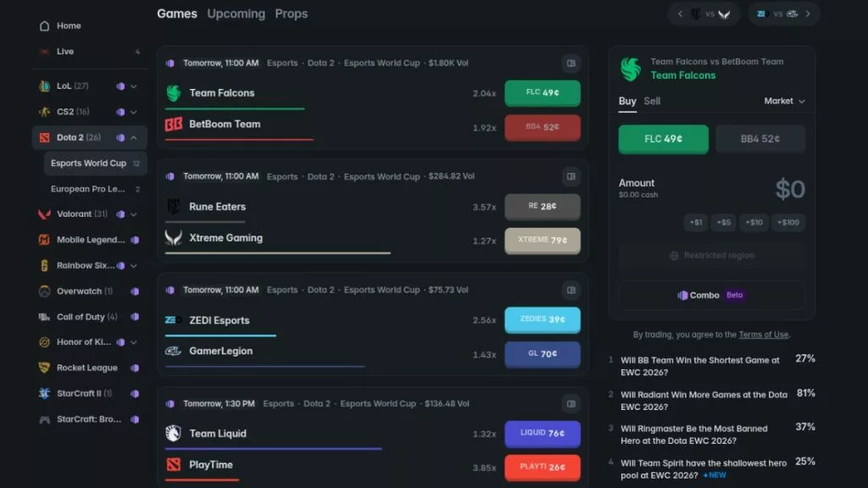Click the Xtreme Gaming logo
Screen dimensions: 868x488
coord(173,238)
